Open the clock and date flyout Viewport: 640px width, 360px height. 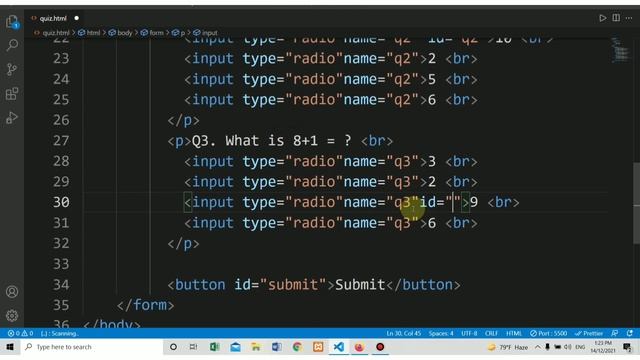coord(603,347)
